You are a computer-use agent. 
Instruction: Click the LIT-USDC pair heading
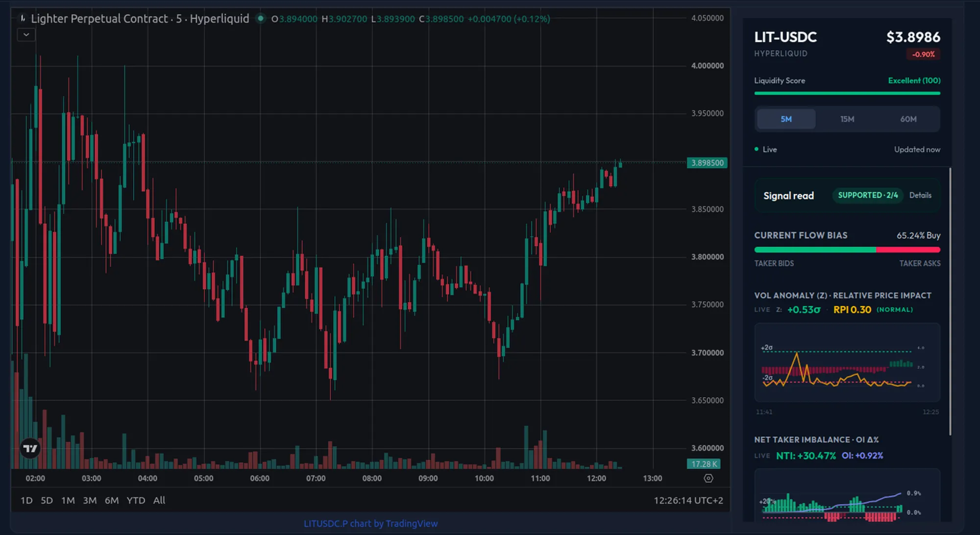[x=785, y=37]
